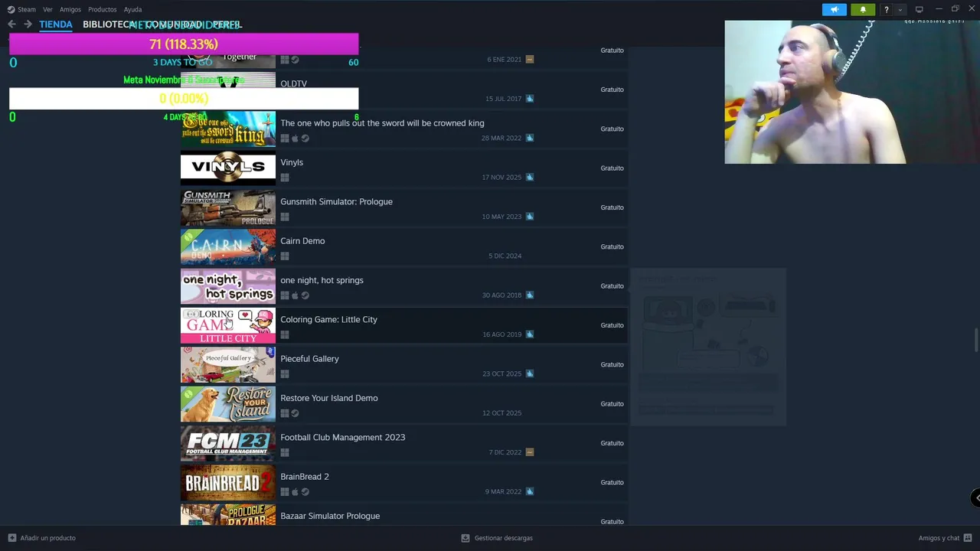Viewport: 980px width, 551px height.
Task: Click the white 0 (0.00%) goal bar
Action: coord(184,99)
